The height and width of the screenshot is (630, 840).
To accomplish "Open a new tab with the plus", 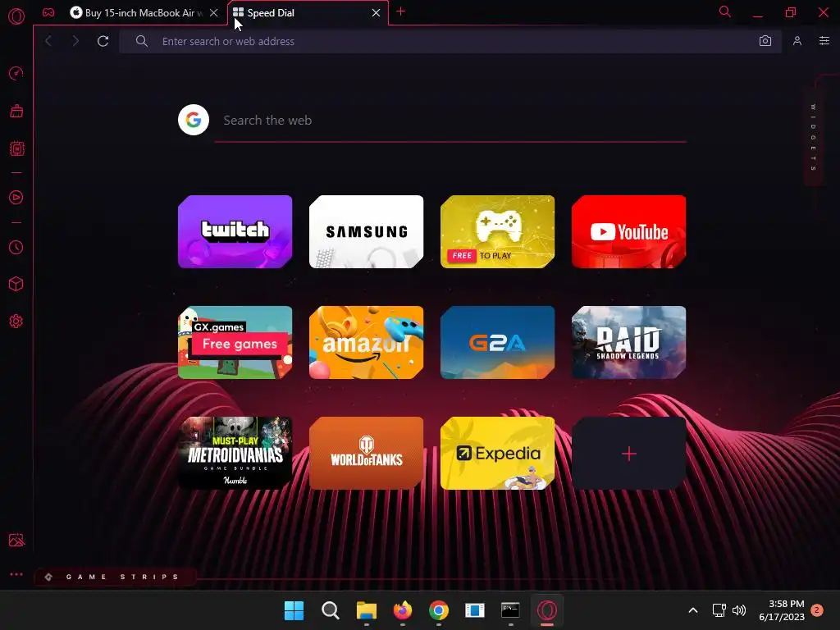I will 400,11.
